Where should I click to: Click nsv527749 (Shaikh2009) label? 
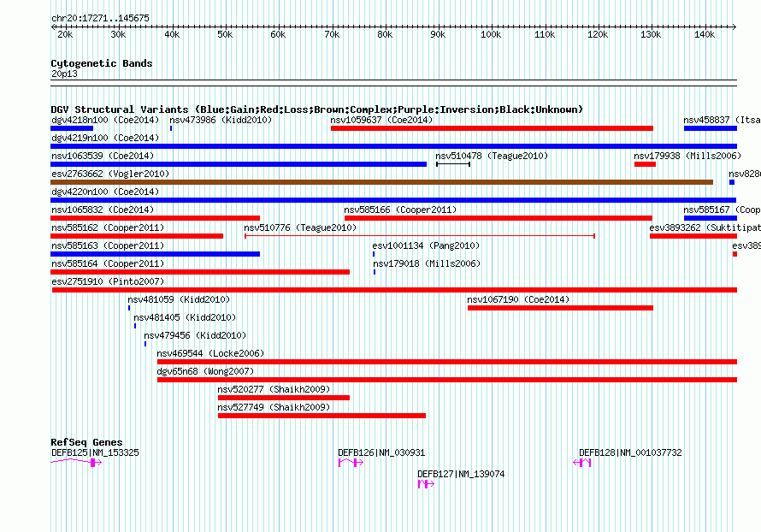[x=274, y=407]
